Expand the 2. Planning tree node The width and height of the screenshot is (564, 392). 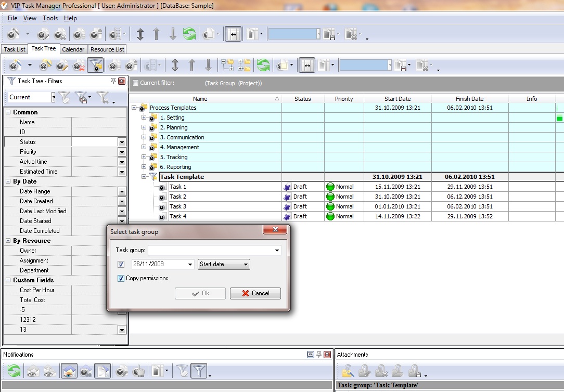click(x=144, y=128)
